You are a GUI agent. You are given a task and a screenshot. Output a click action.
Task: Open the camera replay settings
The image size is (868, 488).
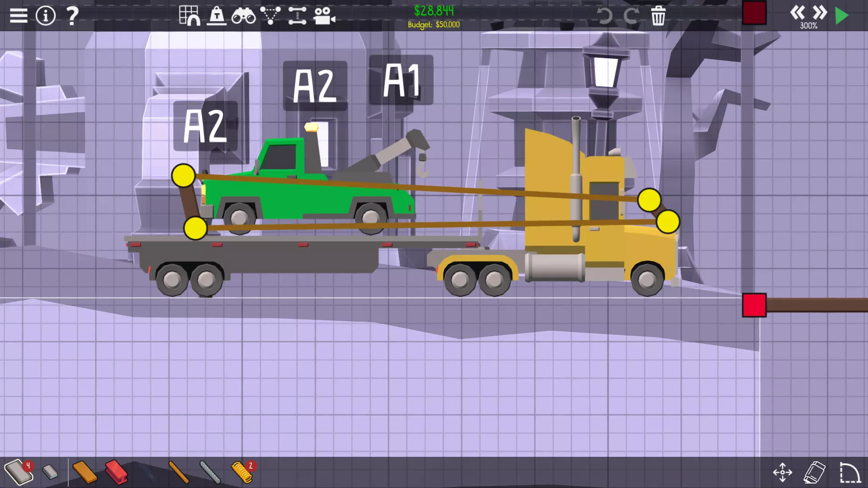click(x=324, y=16)
